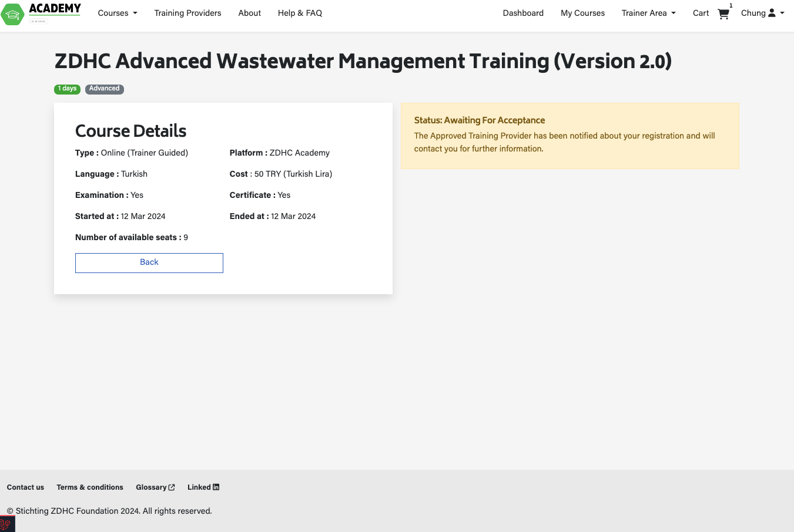Click 'Type : Online (Trainer Guided)' text
Viewport: 794px width, 532px height.
click(132, 153)
